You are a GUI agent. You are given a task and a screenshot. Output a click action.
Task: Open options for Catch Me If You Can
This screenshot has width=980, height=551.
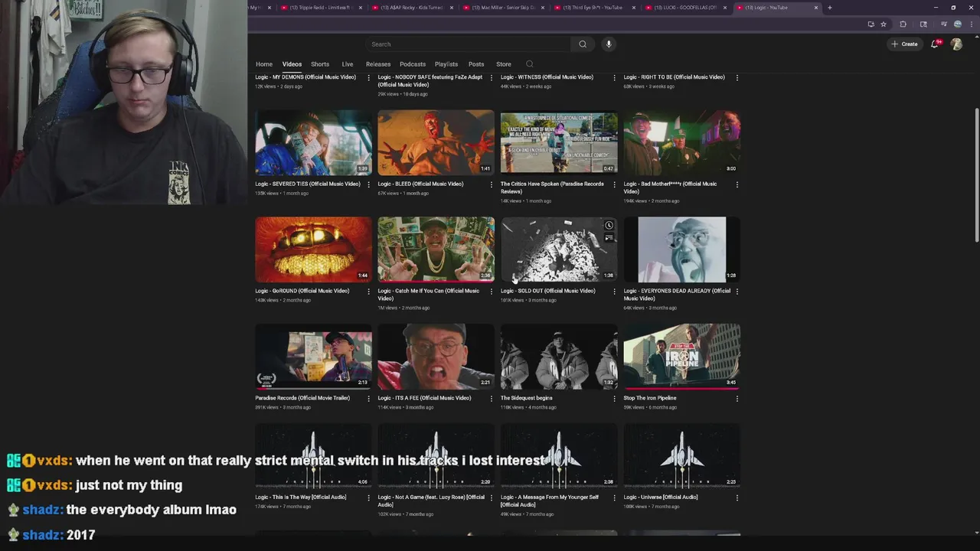click(x=492, y=292)
